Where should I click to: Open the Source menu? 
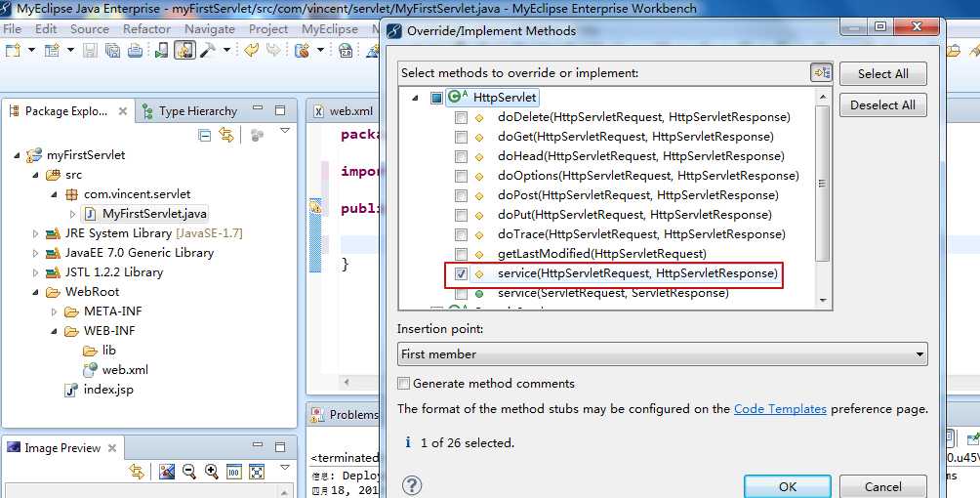coord(90,28)
